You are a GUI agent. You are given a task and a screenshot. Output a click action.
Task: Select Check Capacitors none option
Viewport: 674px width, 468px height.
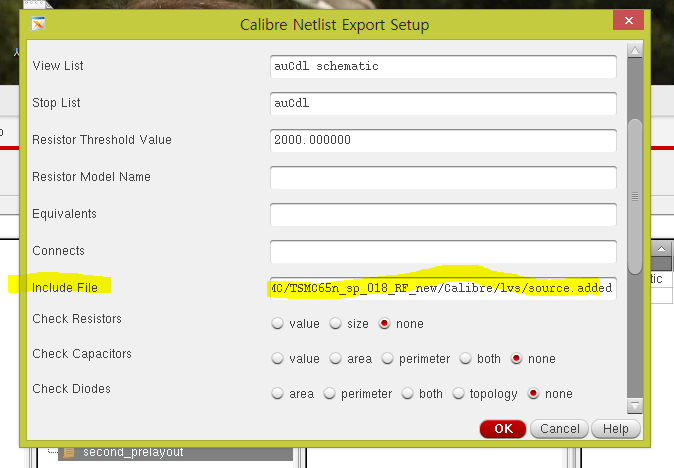point(516,358)
